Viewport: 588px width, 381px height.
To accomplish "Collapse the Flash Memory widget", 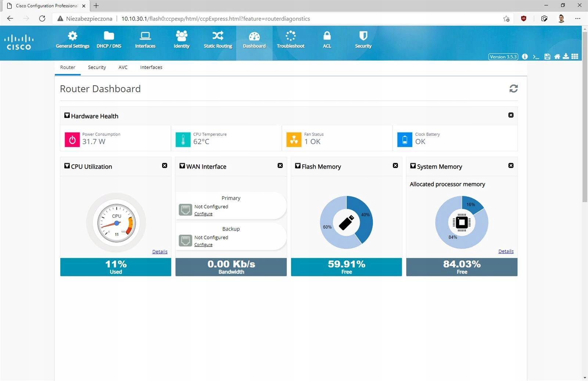I will [x=298, y=166].
